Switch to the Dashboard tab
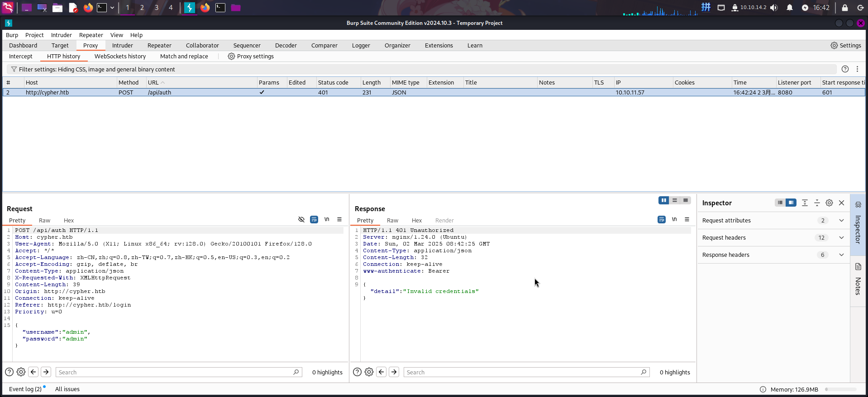868x397 pixels. 23,46
